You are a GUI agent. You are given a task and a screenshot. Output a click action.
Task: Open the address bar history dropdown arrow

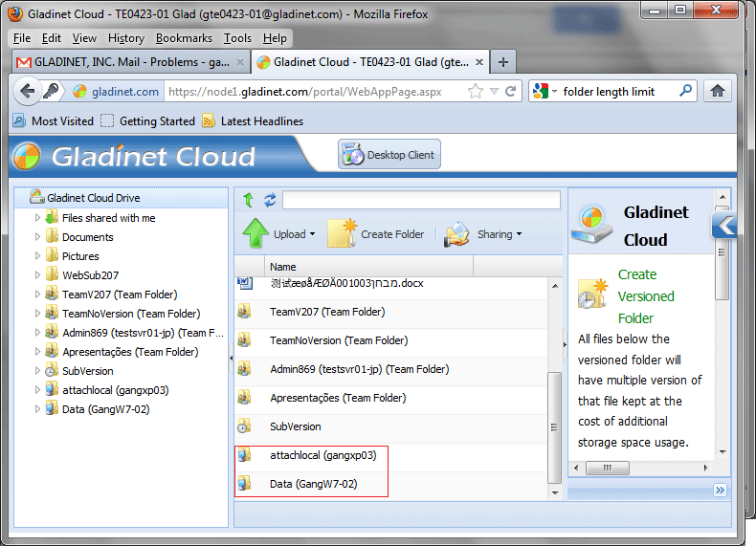pyautogui.click(x=494, y=91)
